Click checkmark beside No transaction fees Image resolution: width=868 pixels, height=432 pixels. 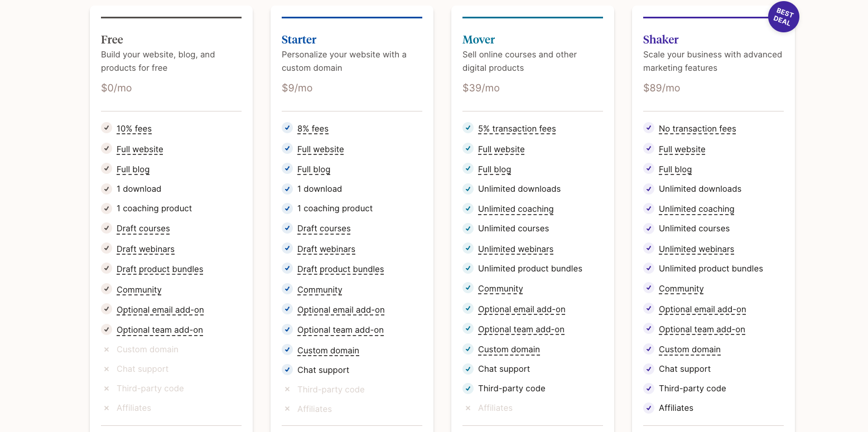649,128
